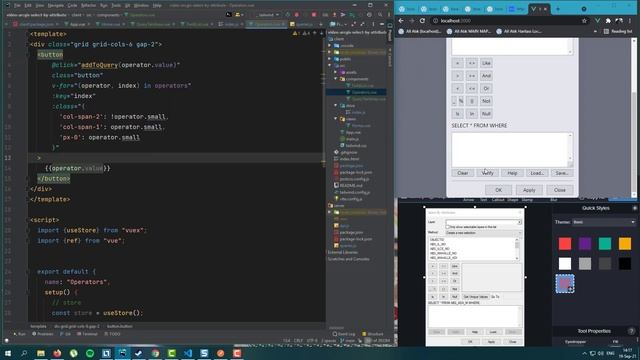Click the browser Reload icon

pyautogui.click(x=422, y=20)
